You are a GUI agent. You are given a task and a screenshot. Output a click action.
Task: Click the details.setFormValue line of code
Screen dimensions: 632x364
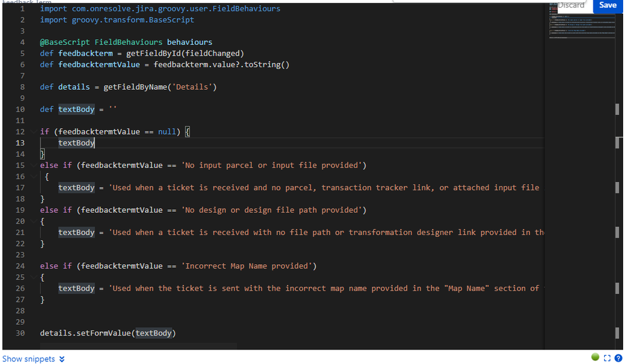tap(108, 333)
